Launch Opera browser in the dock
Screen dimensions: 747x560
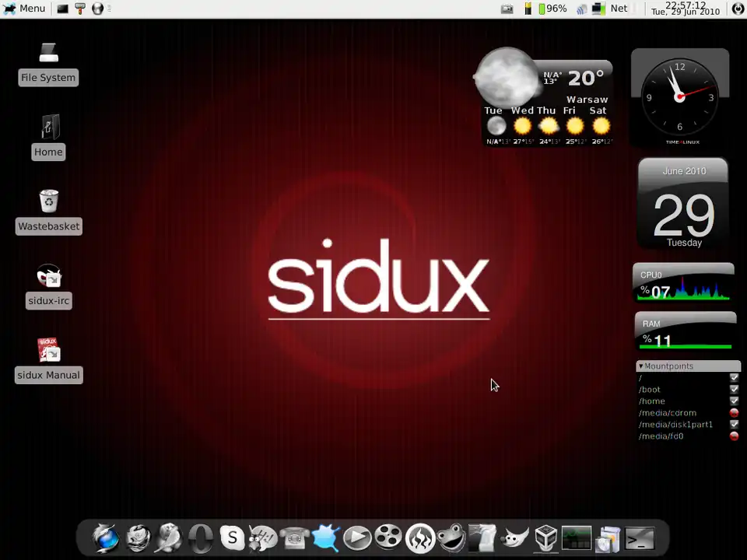click(x=201, y=537)
